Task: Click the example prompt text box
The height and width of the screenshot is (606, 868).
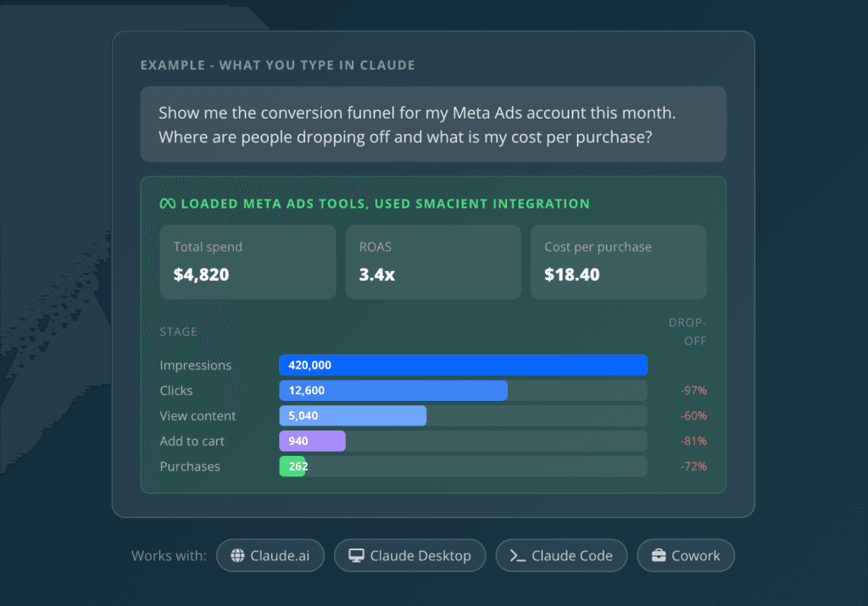Action: 433,125
